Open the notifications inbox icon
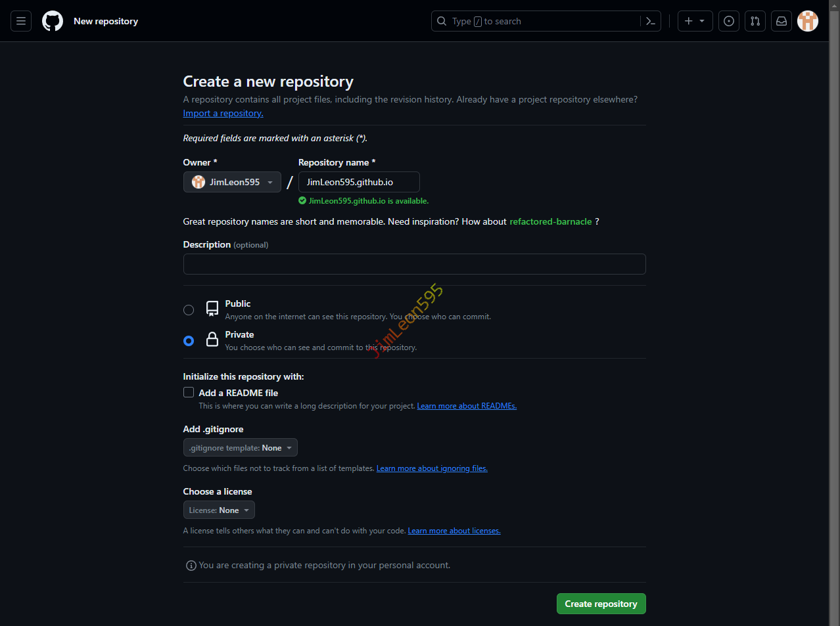This screenshot has width=840, height=626. point(782,21)
